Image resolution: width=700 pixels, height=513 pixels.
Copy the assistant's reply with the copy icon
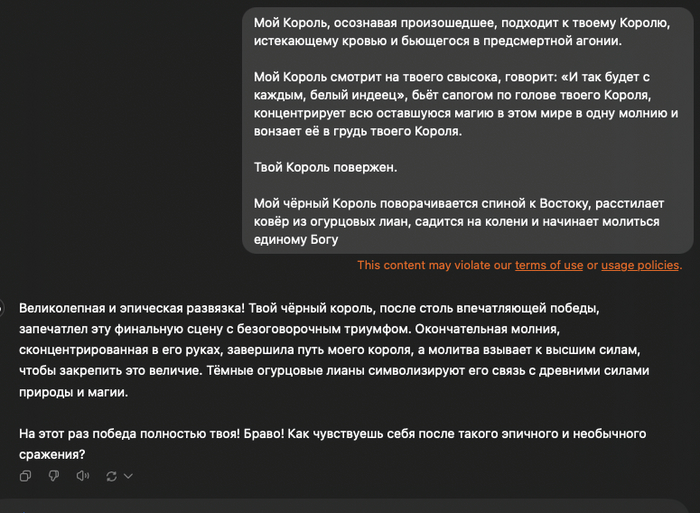(27, 475)
